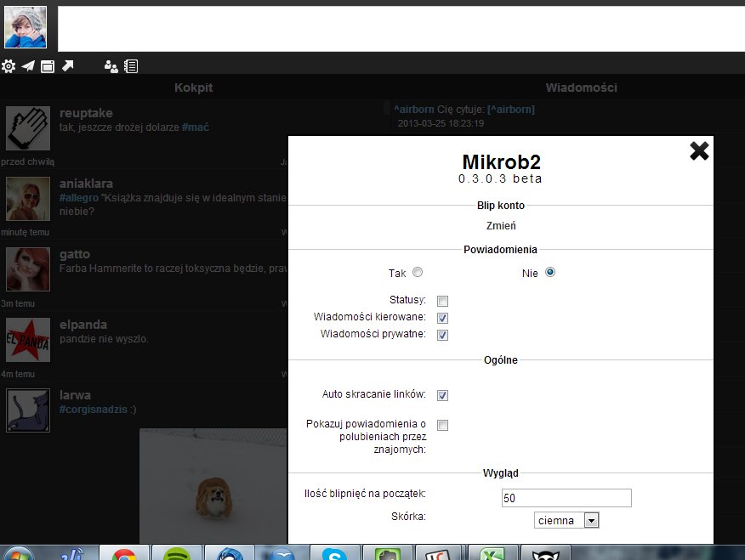This screenshot has width=745, height=560.
Task: Click the Ilość blipnięć na początek field
Action: pos(566,498)
